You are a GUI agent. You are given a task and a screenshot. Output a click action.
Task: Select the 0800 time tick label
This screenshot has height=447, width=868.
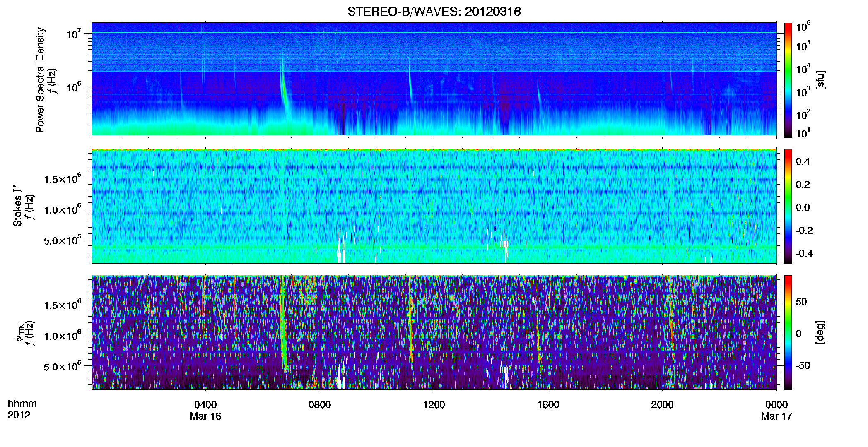pos(320,405)
